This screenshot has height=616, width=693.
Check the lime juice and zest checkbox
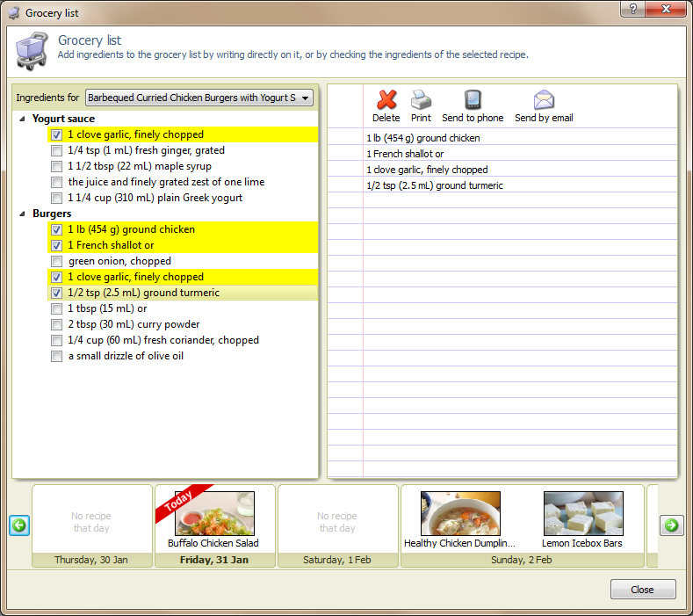pos(56,182)
